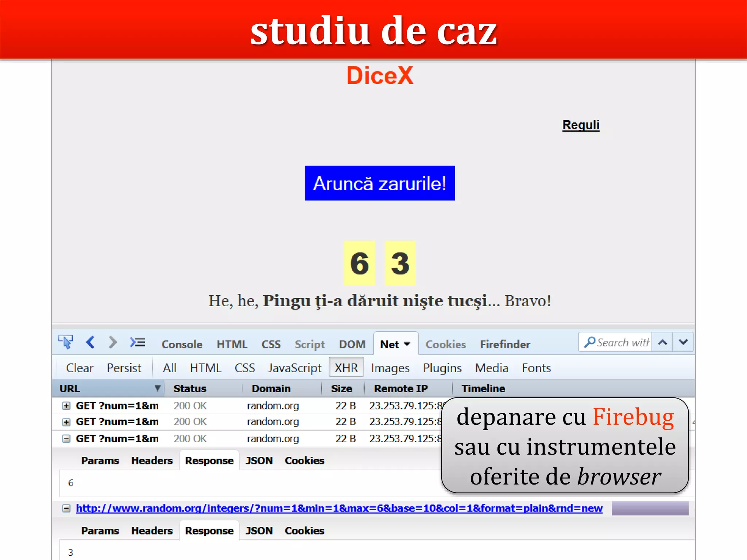
Task: Open Firebug command line icon
Action: tap(138, 342)
